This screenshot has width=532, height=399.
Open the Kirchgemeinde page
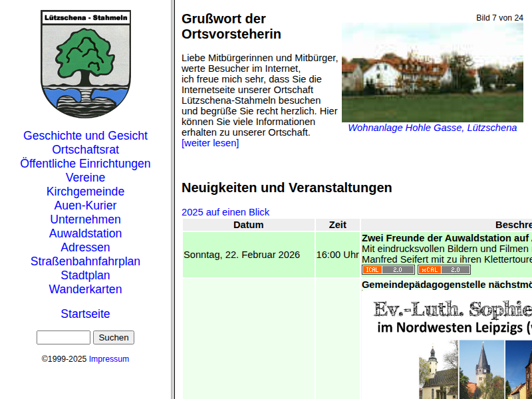pyautogui.click(x=85, y=192)
